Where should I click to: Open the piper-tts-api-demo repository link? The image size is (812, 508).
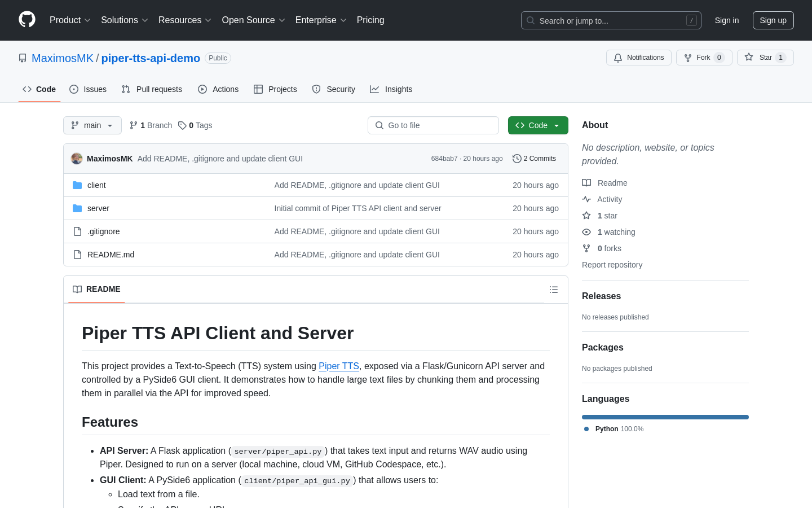coord(151,58)
